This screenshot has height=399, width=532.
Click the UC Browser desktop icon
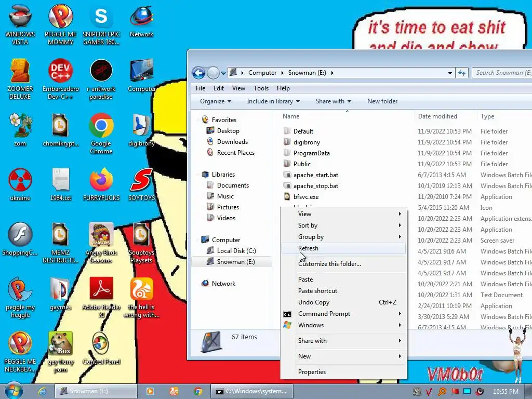tap(141, 298)
